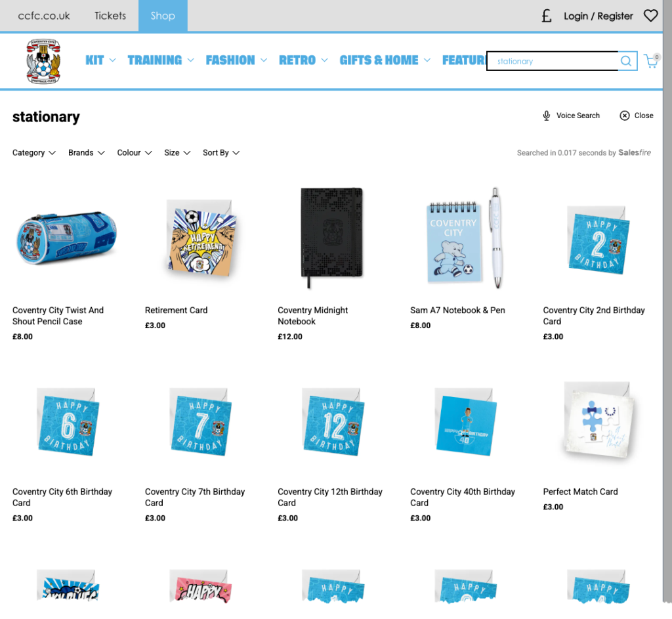This screenshot has height=619, width=672.
Task: Select the Twist And Shout Pencil Case thumbnail
Action: point(66,238)
